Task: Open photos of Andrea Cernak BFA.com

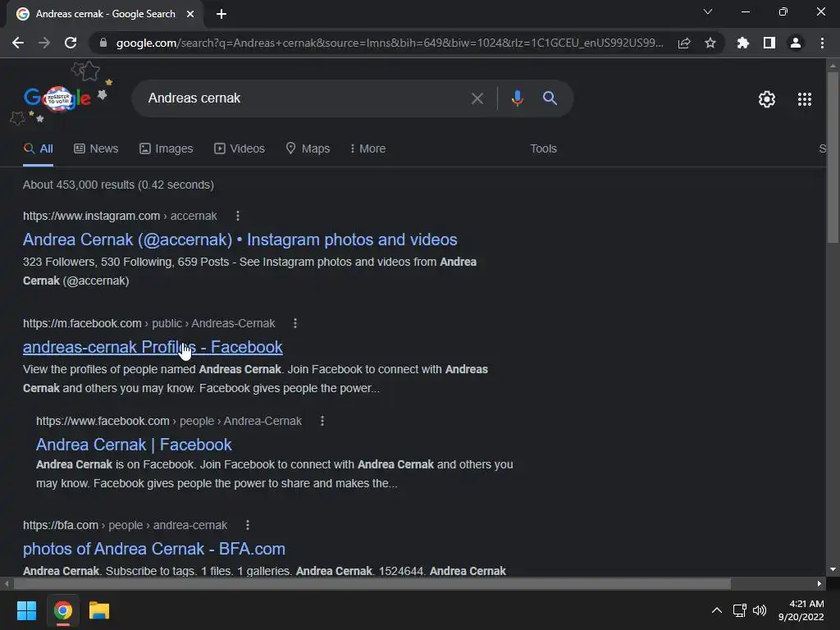Action: click(x=154, y=549)
